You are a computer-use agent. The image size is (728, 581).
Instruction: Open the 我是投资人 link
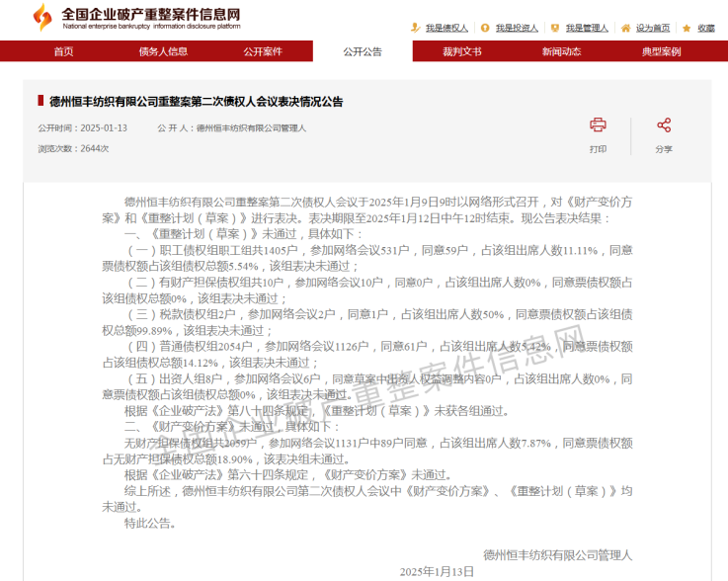coord(517,28)
